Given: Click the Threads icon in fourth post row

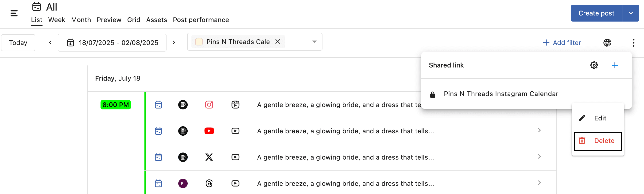Looking at the screenshot, I should point(209,183).
